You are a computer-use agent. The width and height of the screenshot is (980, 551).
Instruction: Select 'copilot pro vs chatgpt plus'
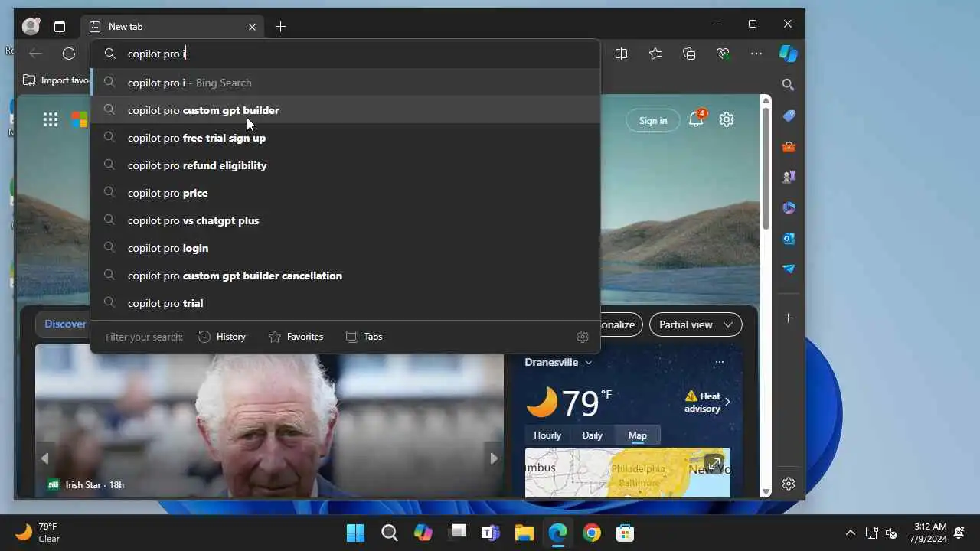coord(345,220)
